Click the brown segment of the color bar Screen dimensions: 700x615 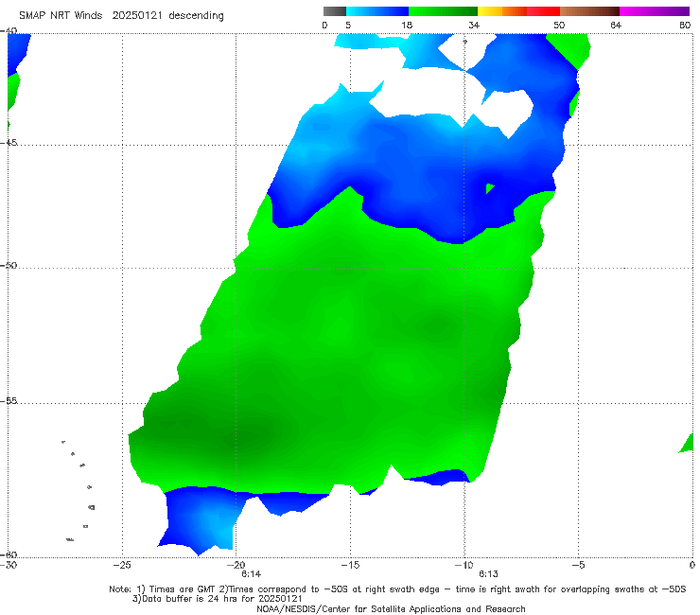click(x=589, y=11)
